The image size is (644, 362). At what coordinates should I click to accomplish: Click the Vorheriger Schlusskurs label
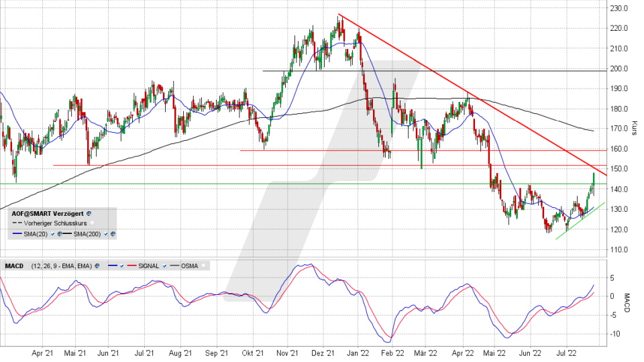56,223
